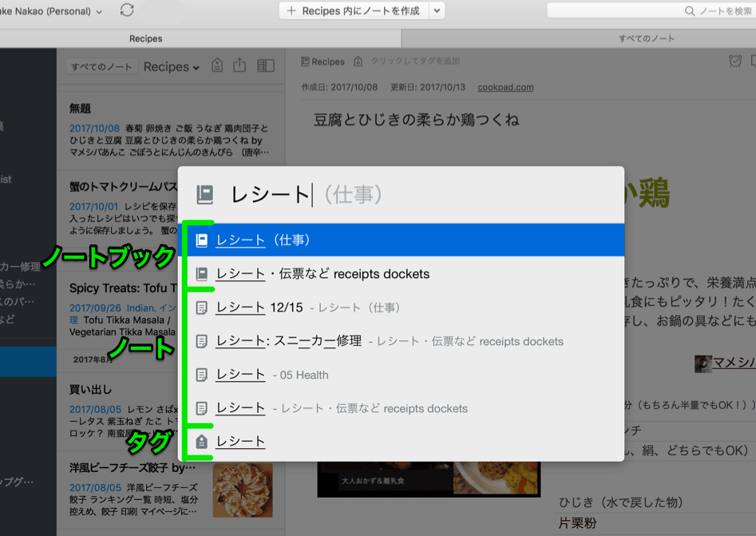Viewport: 756px width, 536px height.
Task: Click the tag icon beside the tag result
Action: click(x=201, y=442)
